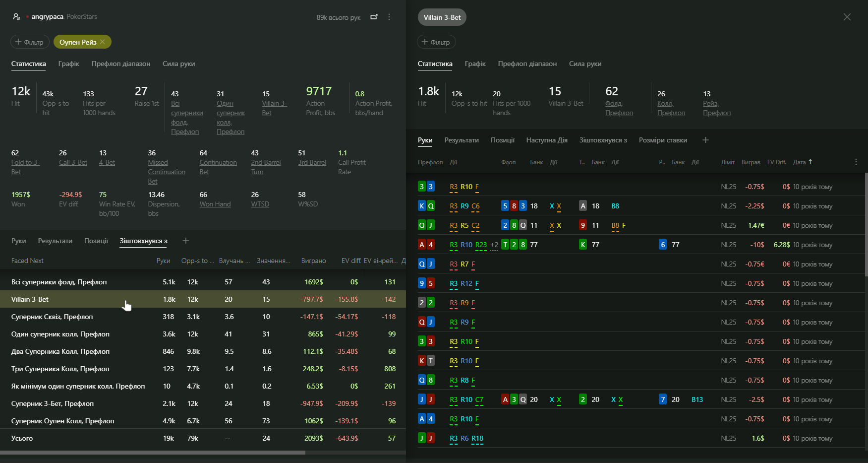Close the Villain 3-Bet panel
The width and height of the screenshot is (868, 463).
(847, 17)
